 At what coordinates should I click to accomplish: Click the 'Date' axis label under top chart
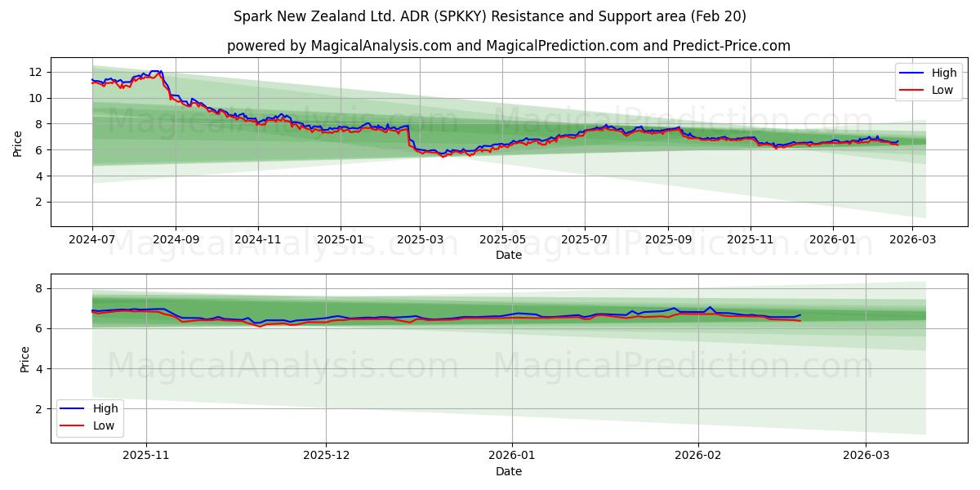coord(509,255)
